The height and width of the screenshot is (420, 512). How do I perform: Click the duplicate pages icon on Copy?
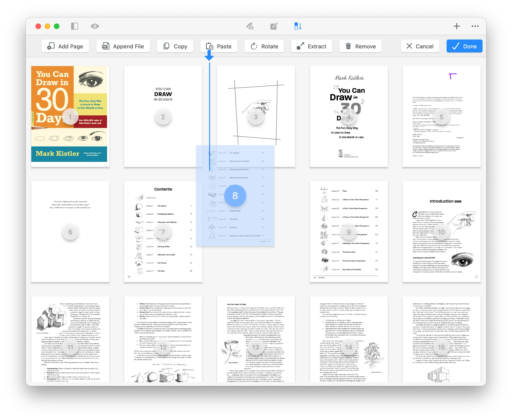click(x=166, y=46)
